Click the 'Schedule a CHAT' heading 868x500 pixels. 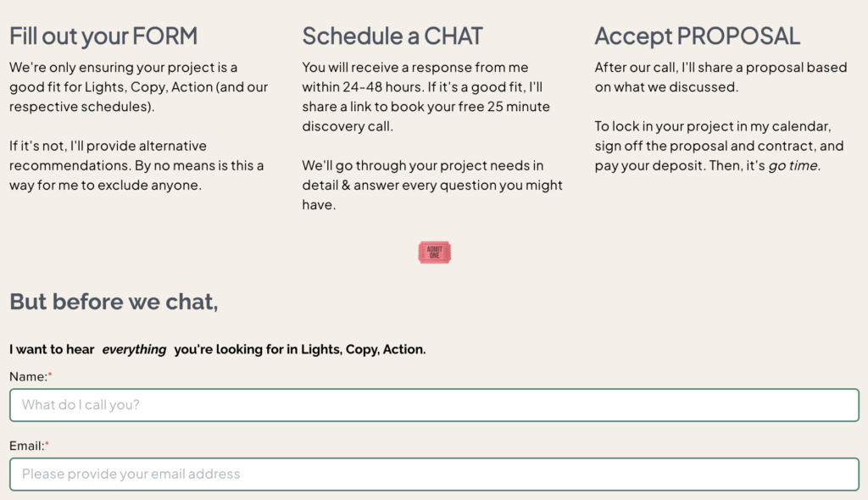click(x=392, y=36)
